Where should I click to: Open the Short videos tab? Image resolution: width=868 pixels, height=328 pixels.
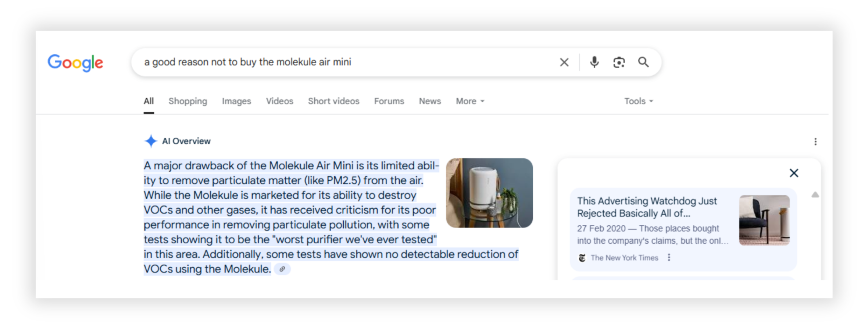pyautogui.click(x=333, y=101)
